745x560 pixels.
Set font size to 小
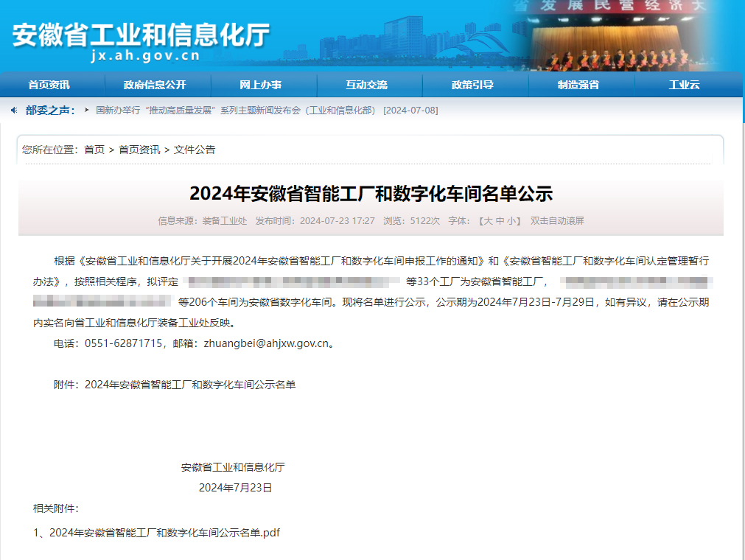pyautogui.click(x=511, y=221)
